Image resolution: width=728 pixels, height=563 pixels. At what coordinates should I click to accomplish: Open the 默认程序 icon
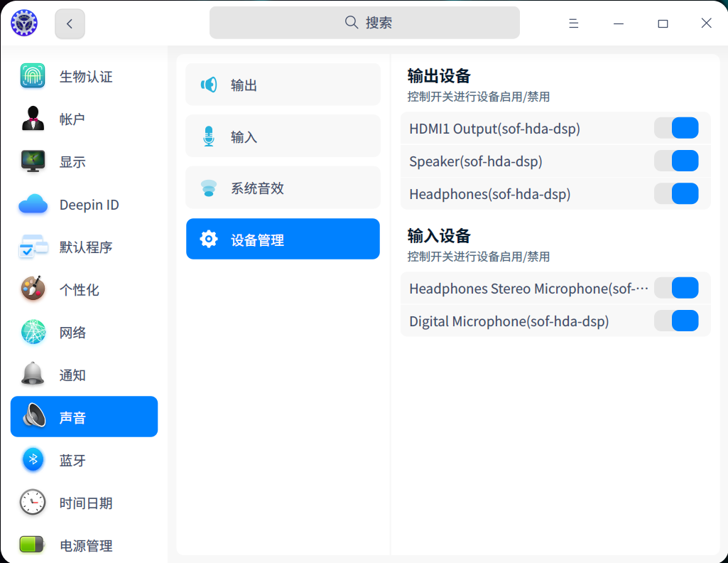coord(33,246)
